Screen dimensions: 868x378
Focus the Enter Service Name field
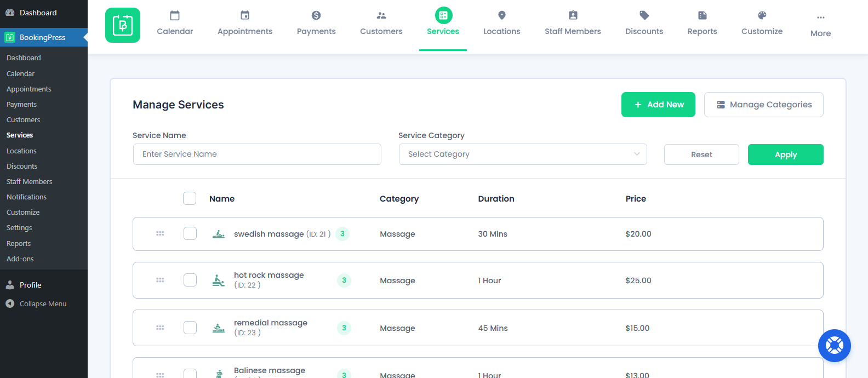tap(257, 154)
